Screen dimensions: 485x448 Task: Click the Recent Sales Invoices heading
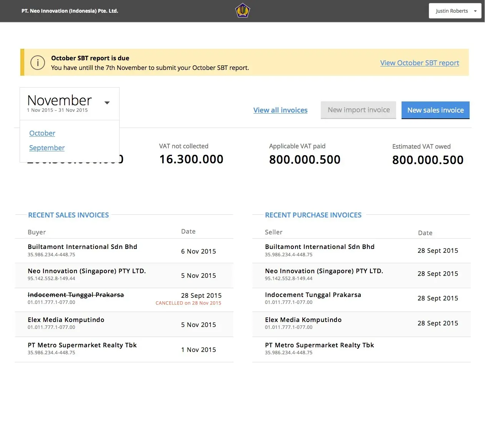pos(68,215)
